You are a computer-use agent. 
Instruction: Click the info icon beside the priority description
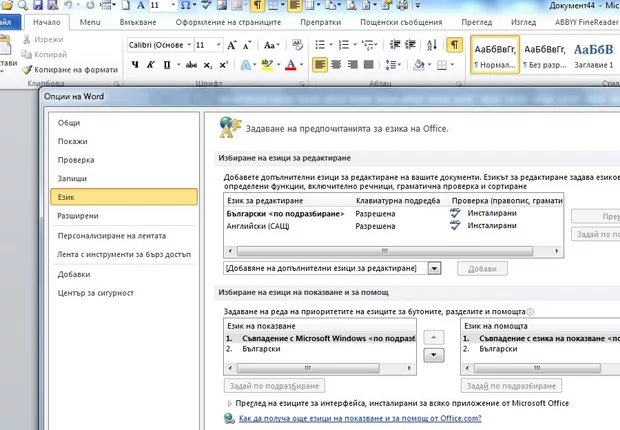click(530, 311)
